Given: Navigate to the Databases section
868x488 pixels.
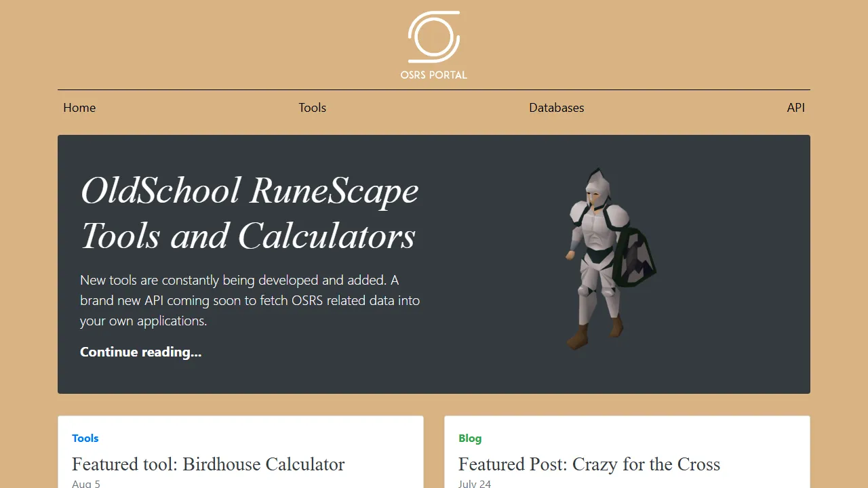Looking at the screenshot, I should pyautogui.click(x=556, y=108).
